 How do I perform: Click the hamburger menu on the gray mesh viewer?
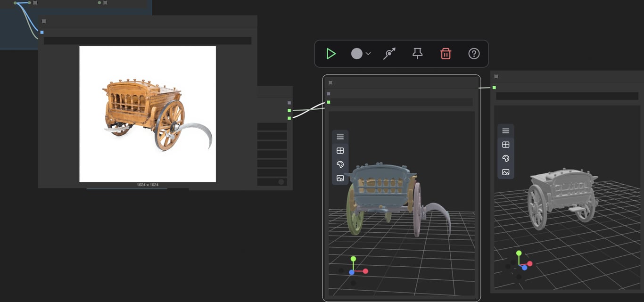click(505, 131)
